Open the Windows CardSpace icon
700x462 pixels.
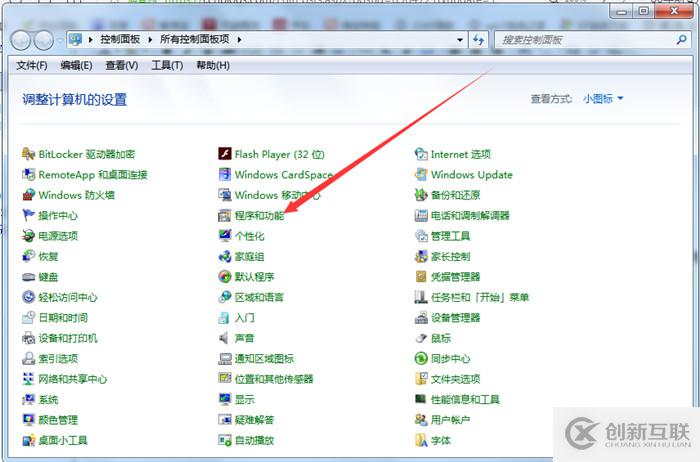click(x=225, y=175)
